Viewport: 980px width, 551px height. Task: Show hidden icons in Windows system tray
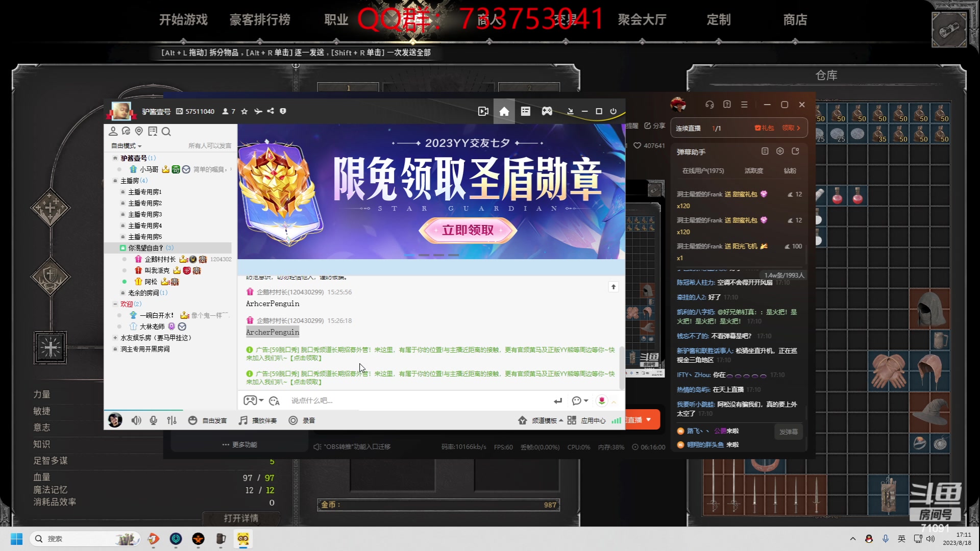point(852,539)
